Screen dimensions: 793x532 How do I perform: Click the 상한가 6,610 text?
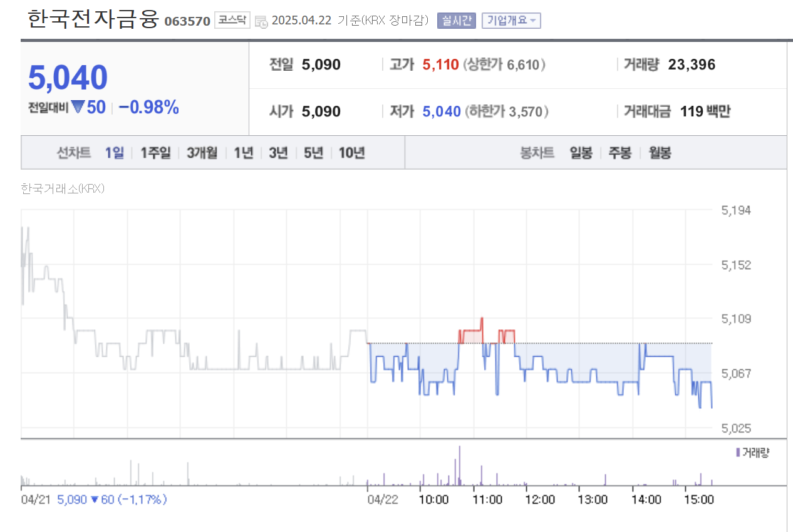coord(504,64)
